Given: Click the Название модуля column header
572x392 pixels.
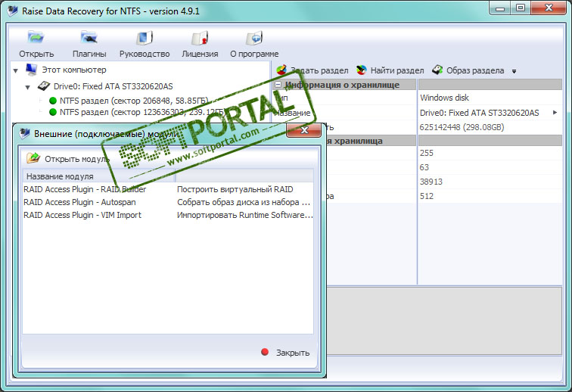Looking at the screenshot, I should tap(99, 176).
